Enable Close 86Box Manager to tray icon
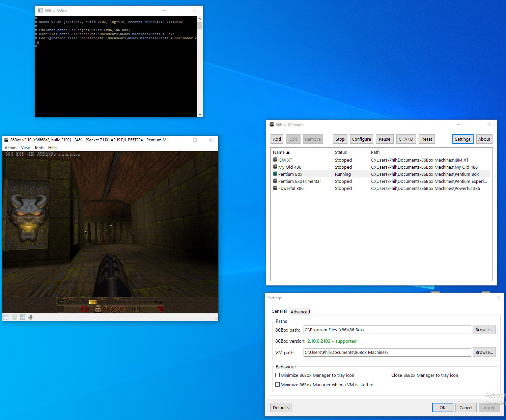This screenshot has height=420, width=506. 388,375
